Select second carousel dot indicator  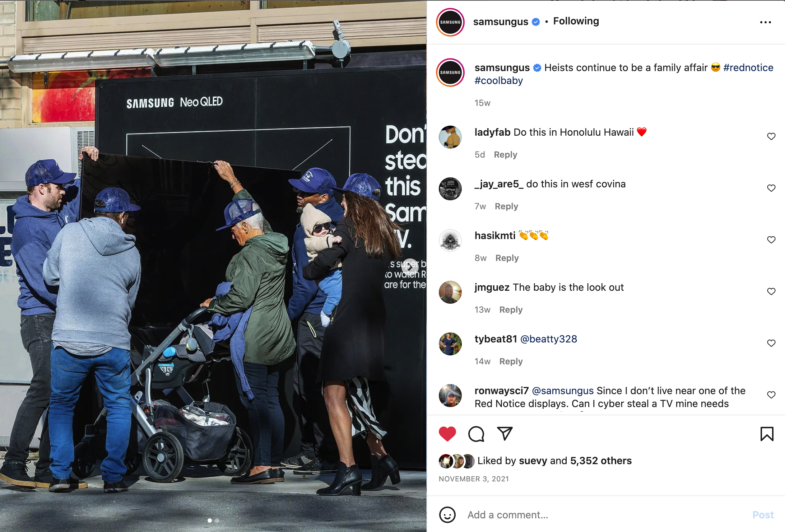[217, 521]
